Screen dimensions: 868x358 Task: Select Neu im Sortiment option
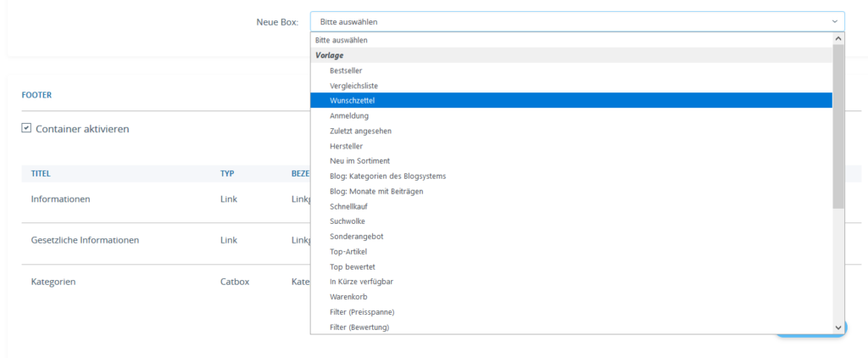click(x=360, y=160)
